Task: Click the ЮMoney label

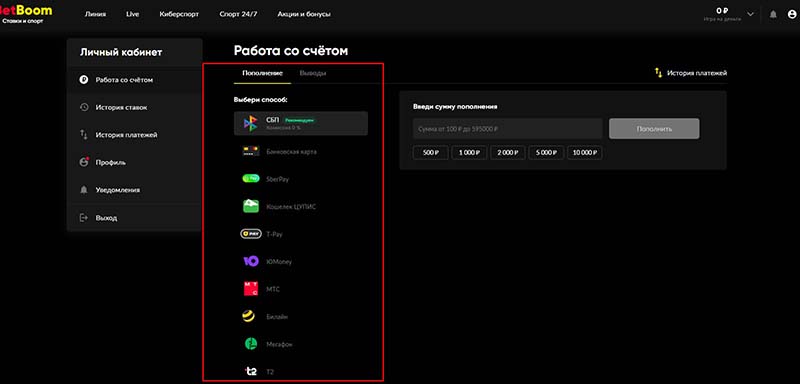Action: coord(279,262)
